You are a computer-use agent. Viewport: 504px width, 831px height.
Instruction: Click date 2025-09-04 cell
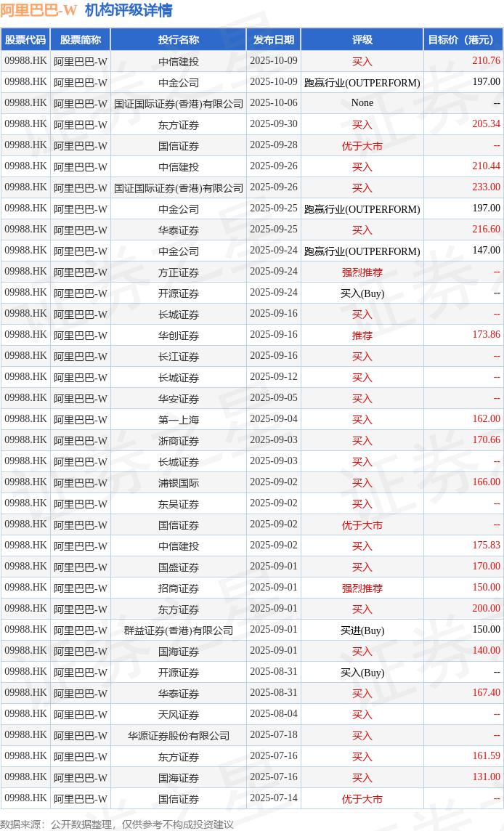274,419
